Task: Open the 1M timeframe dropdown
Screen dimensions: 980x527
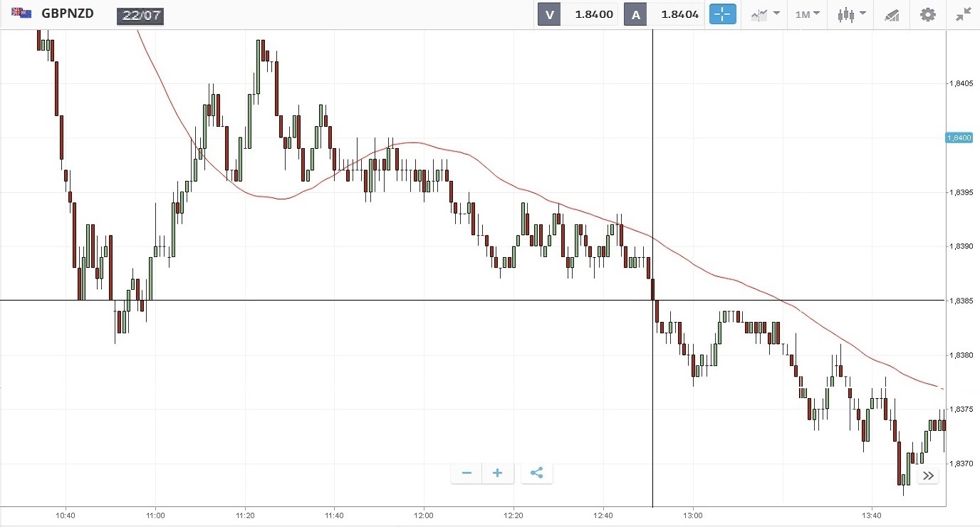Action: coord(807,14)
